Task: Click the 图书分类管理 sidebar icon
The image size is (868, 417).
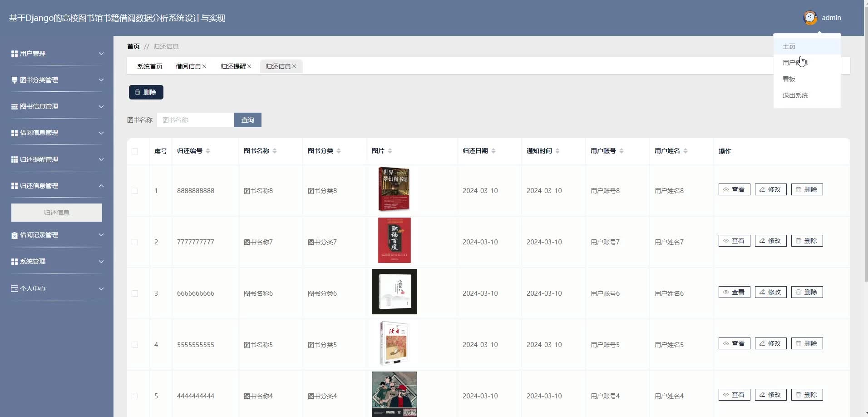Action: [x=15, y=80]
